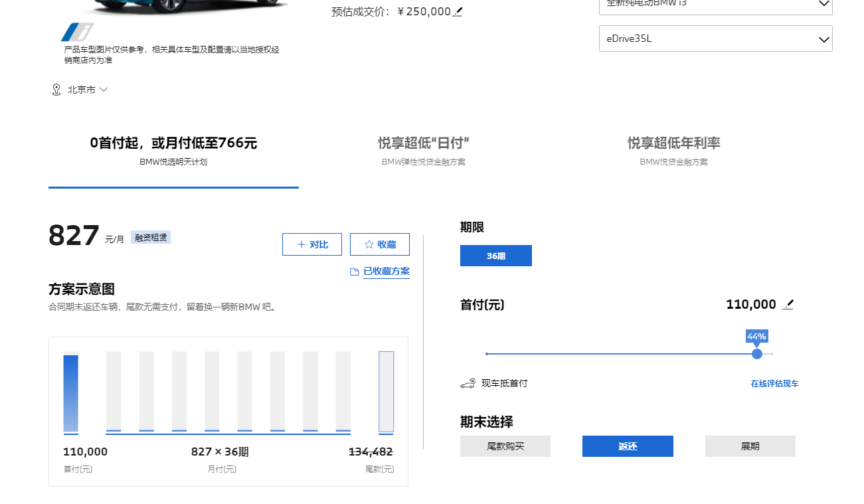Image resolution: width=864 pixels, height=504 pixels.
Task: Click the blue down payment bar in chart
Action: tap(71, 394)
